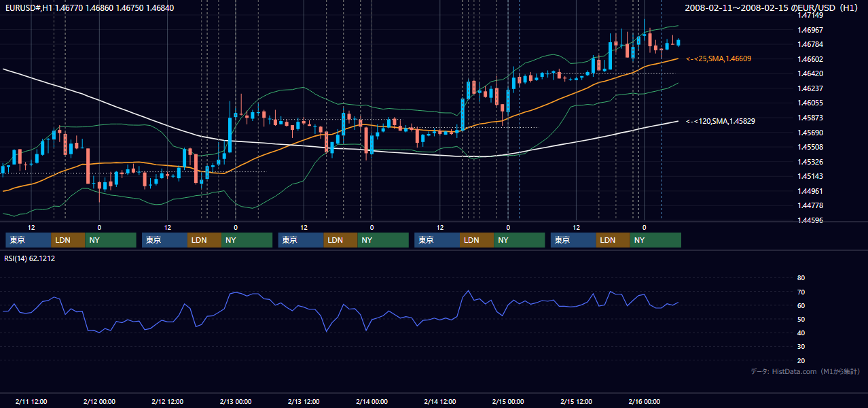Click price axis value 1.44961

[x=810, y=191]
